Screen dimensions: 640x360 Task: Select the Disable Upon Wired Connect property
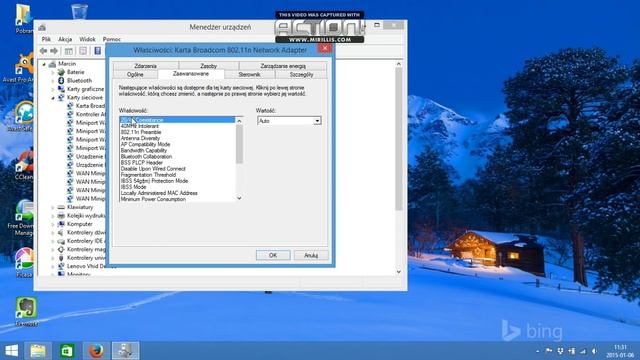[178, 169]
